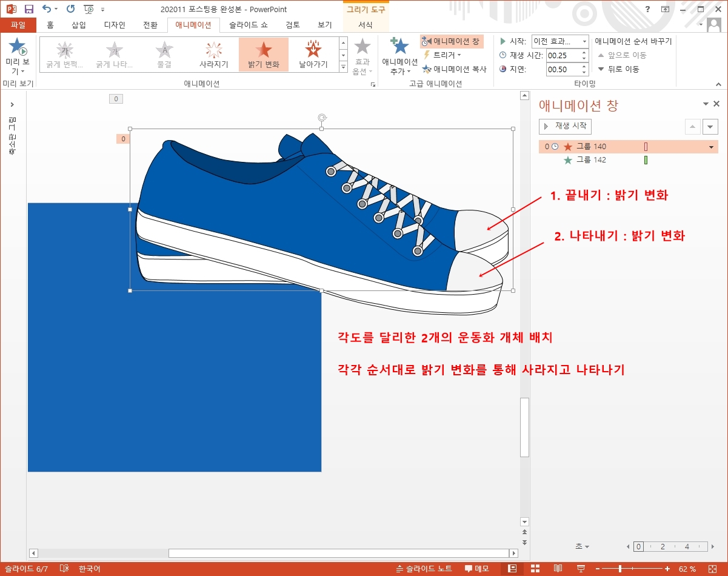The width and height of the screenshot is (728, 576).
Task: Open the 파일 (File) tab
Action: [18, 25]
